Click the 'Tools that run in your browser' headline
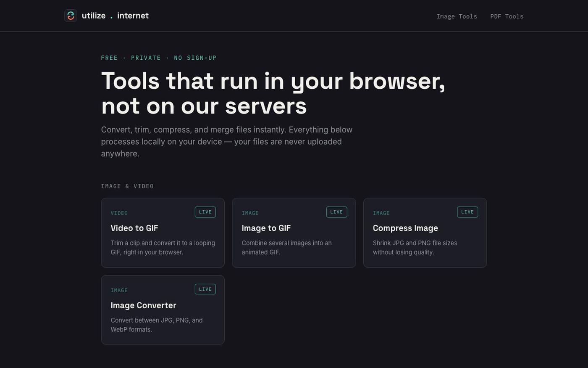The image size is (588, 368). point(273,93)
